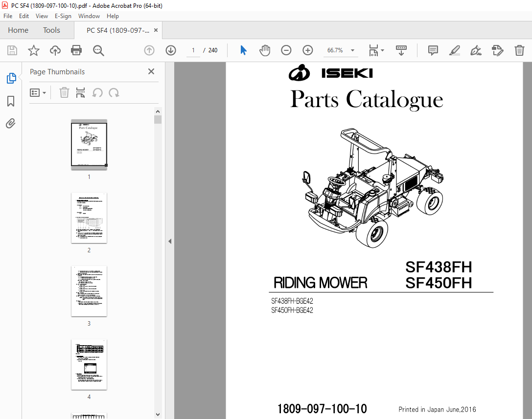
Task: Zoom out with minus icon
Action: (x=286, y=50)
